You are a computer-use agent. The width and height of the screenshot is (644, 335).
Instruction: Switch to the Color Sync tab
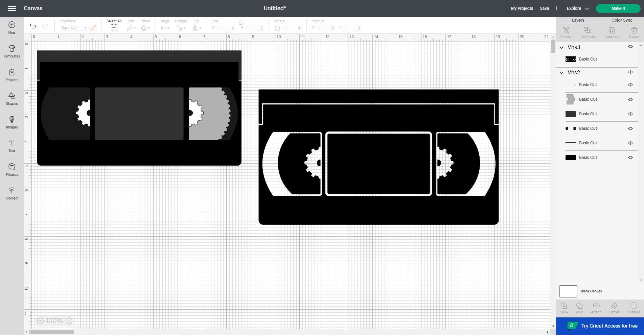(621, 20)
